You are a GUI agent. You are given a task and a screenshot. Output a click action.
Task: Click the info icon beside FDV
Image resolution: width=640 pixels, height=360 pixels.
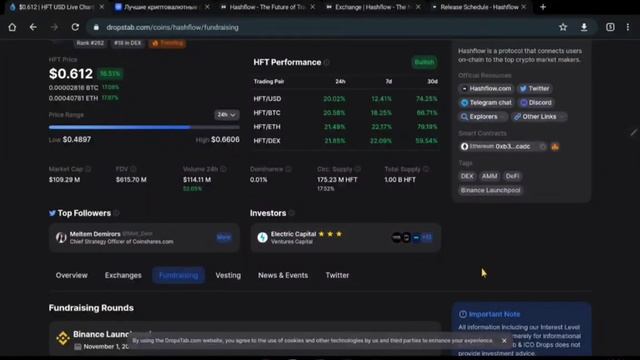(133, 169)
